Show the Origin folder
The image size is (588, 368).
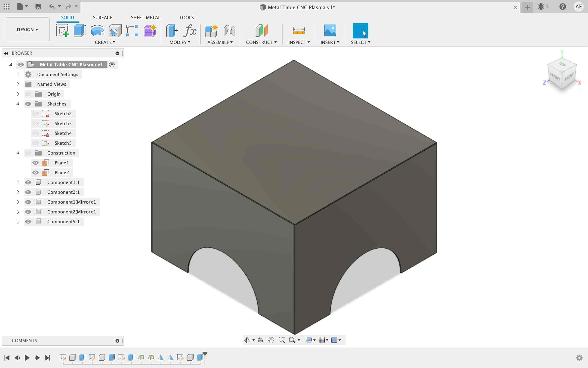[28, 94]
